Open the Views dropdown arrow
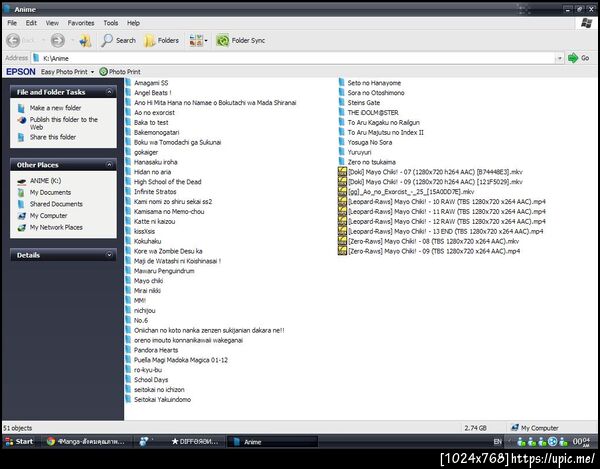Viewport: 600px width, 469px height. pyautogui.click(x=206, y=41)
